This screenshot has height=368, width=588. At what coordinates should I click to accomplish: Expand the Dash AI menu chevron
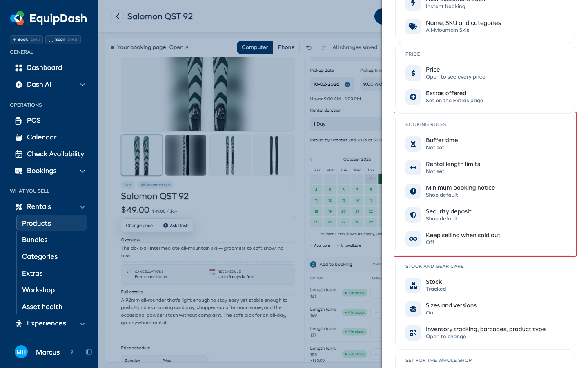[x=82, y=85]
